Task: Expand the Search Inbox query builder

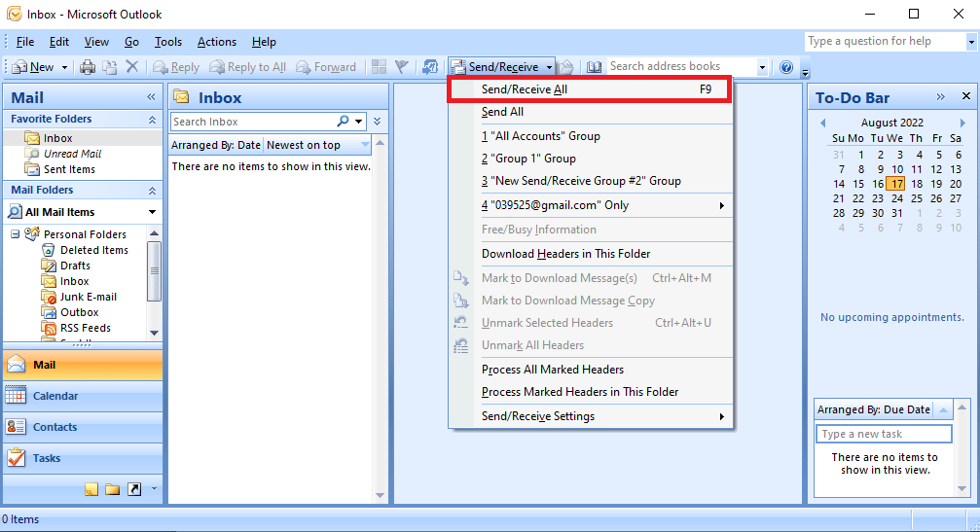Action: pyautogui.click(x=377, y=122)
